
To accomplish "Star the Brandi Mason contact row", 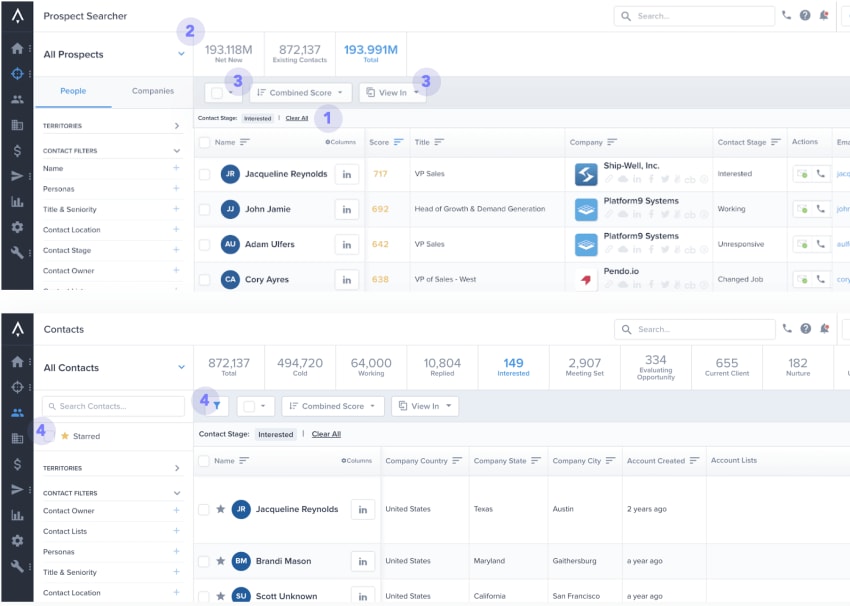I will click(219, 561).
